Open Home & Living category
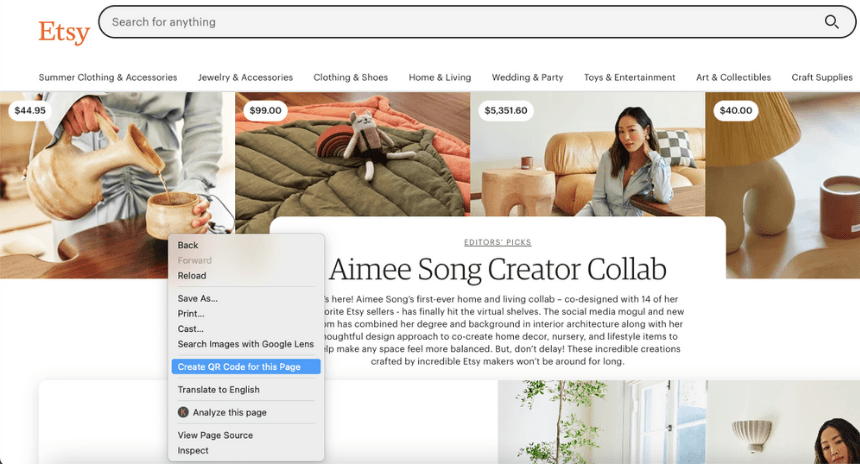The width and height of the screenshot is (860, 466). click(440, 77)
